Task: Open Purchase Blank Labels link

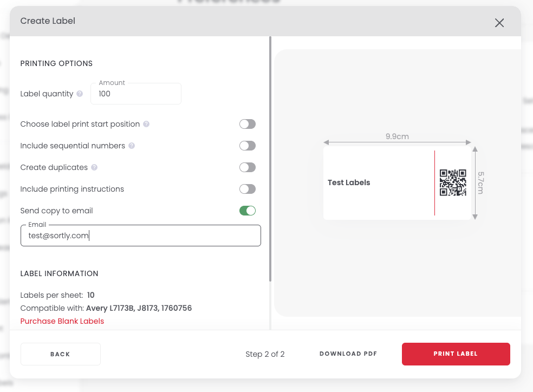Action: pos(62,321)
